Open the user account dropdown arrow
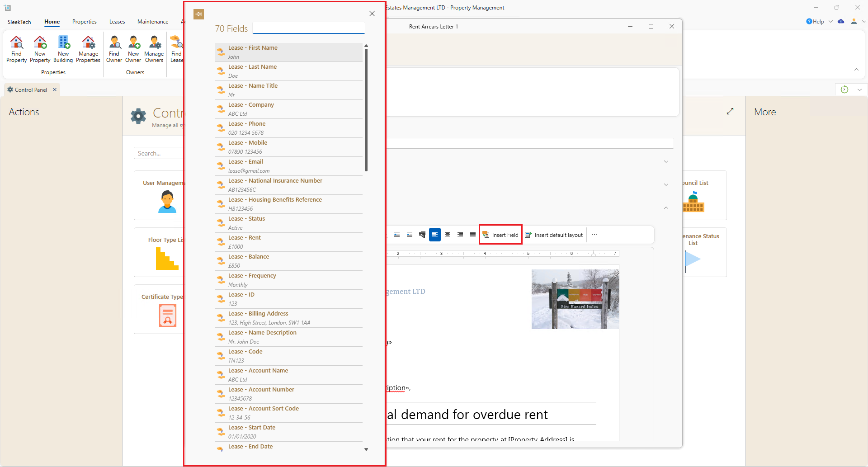The image size is (868, 467). pos(864,21)
